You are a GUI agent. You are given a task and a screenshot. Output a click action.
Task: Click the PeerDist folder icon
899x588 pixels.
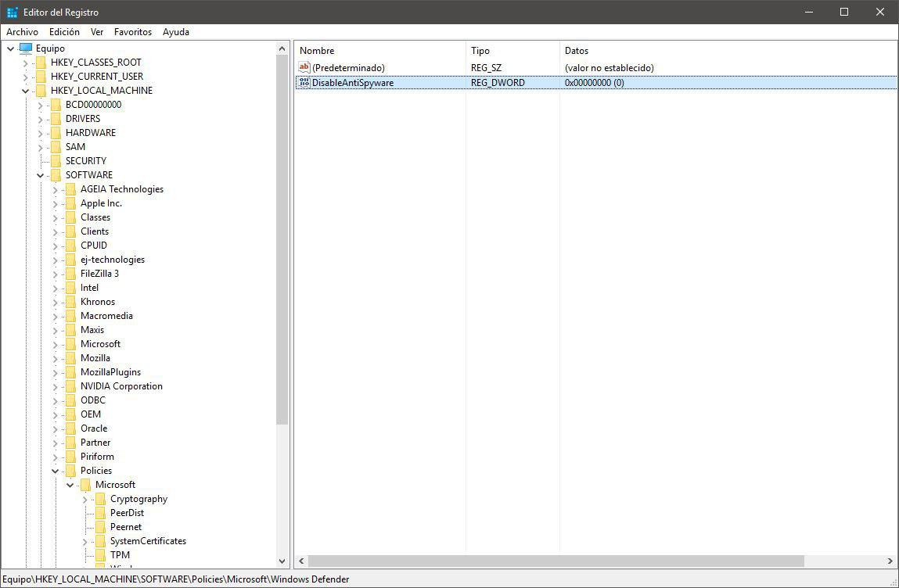point(101,513)
